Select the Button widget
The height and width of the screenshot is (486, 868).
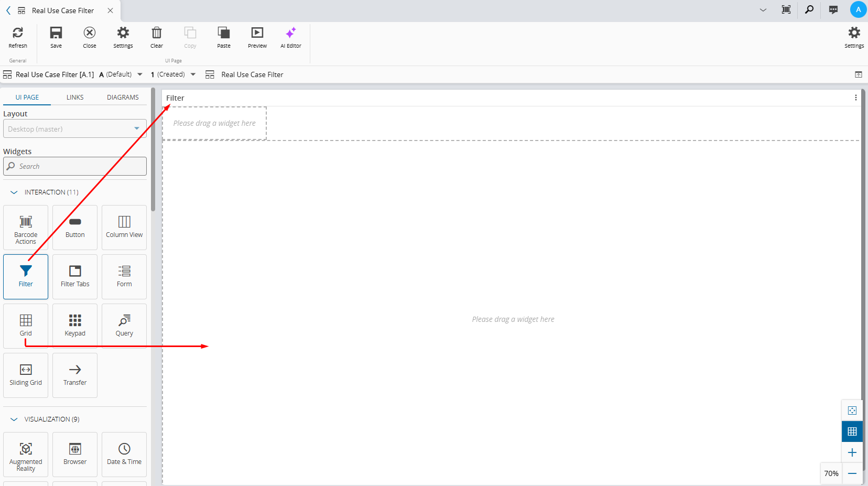click(x=75, y=228)
